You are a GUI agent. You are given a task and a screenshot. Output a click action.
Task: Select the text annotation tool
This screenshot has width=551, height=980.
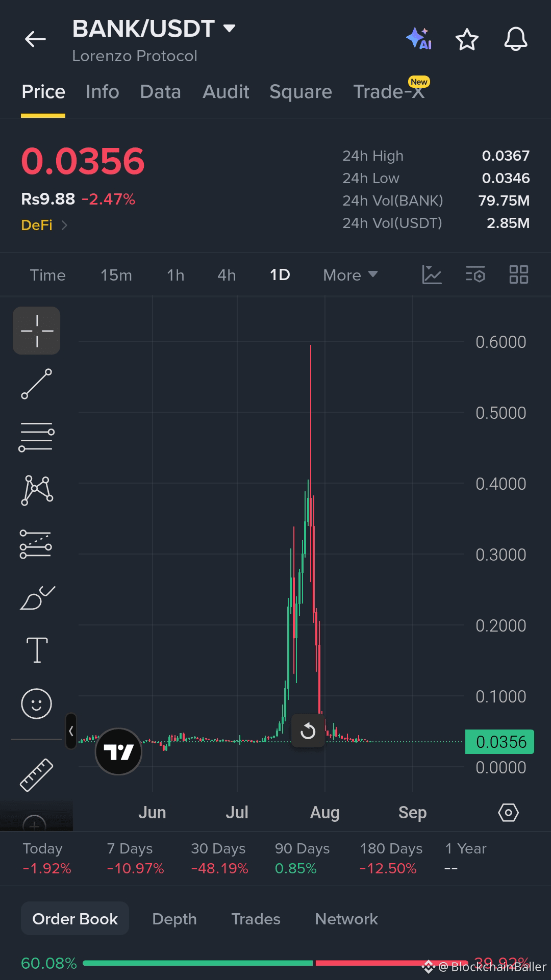[37, 650]
